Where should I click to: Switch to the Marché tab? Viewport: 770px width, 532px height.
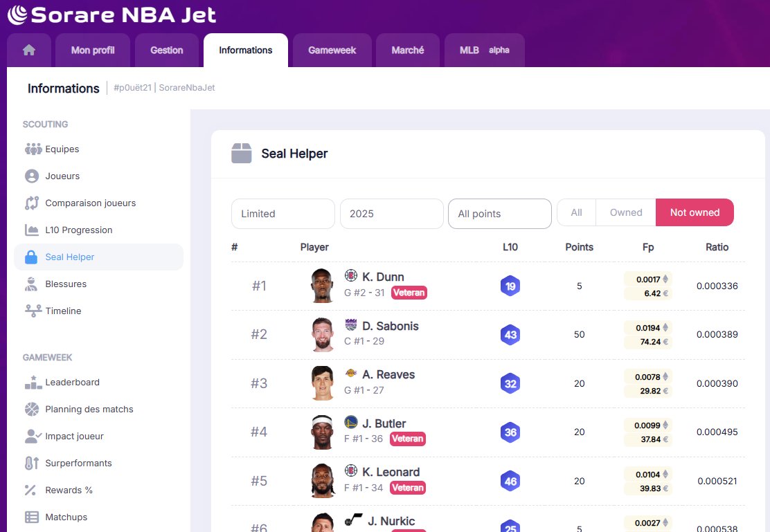point(408,50)
